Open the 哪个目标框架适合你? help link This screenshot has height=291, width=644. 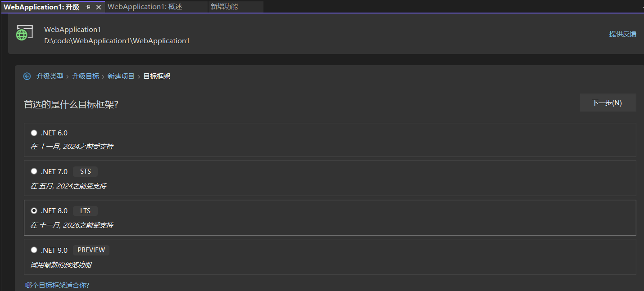pos(57,285)
